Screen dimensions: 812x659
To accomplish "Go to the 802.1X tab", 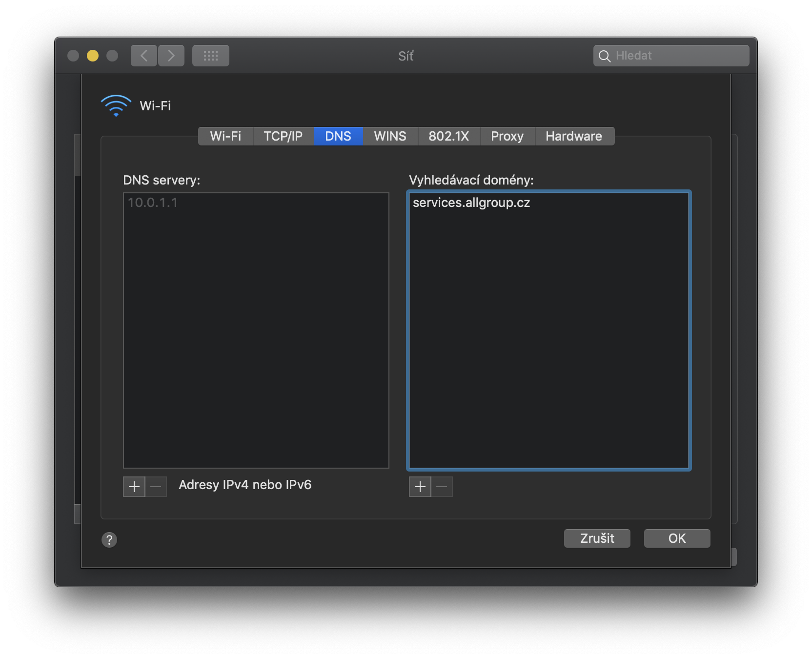I will pyautogui.click(x=448, y=136).
